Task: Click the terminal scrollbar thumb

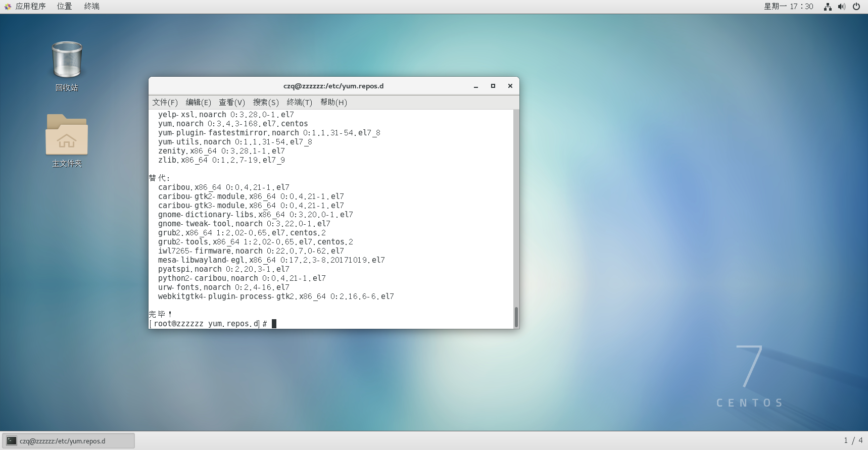Action: click(x=516, y=317)
